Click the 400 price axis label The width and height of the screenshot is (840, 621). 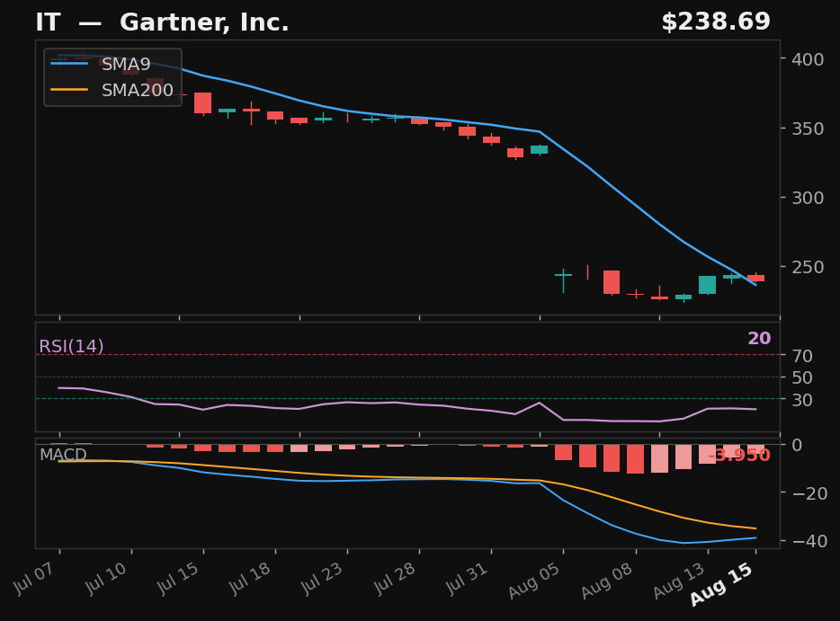[x=808, y=59]
